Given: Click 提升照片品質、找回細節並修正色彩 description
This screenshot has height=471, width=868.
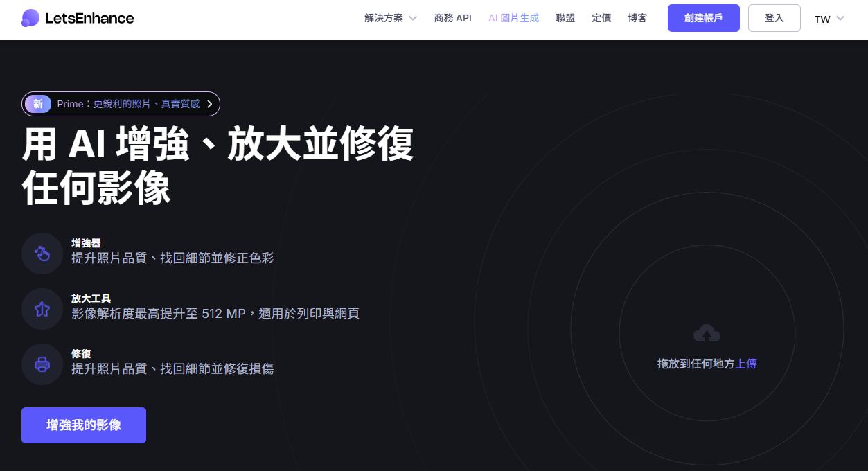Looking at the screenshot, I should pyautogui.click(x=172, y=258).
